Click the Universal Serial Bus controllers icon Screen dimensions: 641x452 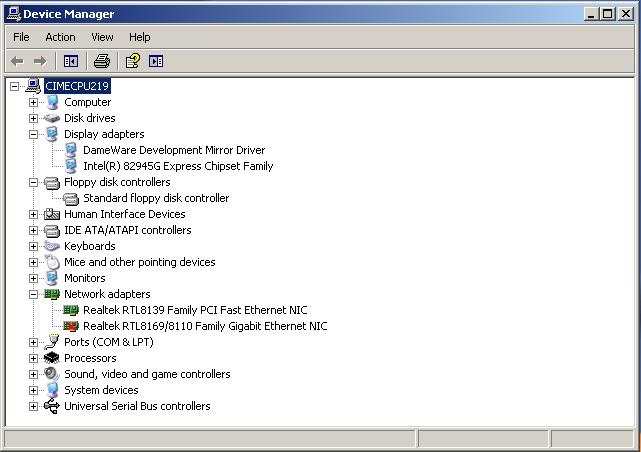click(x=52, y=406)
